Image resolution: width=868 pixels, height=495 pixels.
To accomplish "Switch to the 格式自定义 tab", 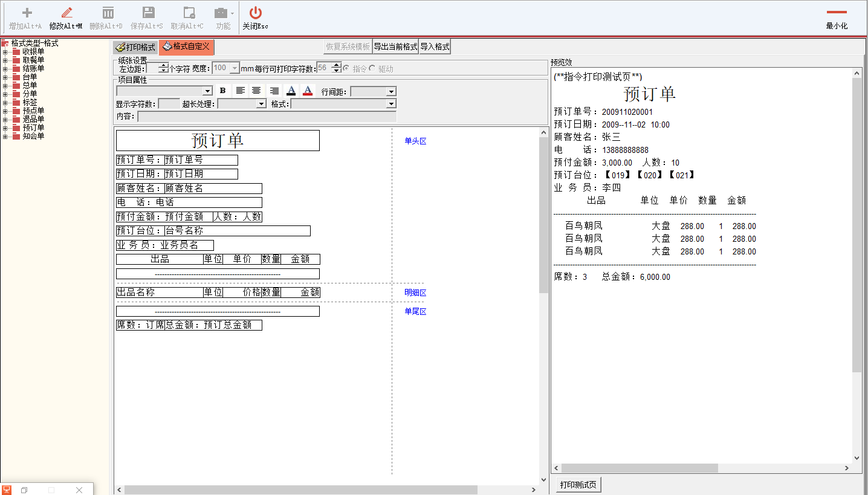I will click(187, 47).
